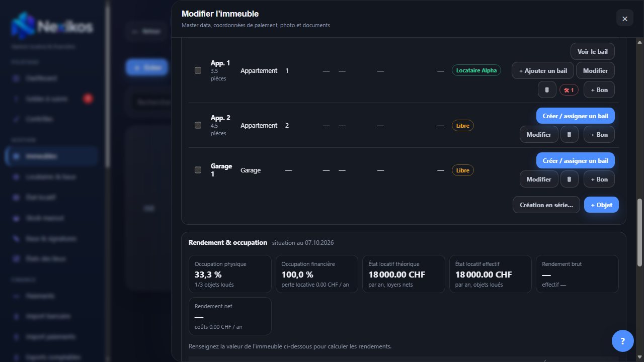Click the Occupation financière 100,0 % card
Screen dimensions: 644x362
point(317,274)
